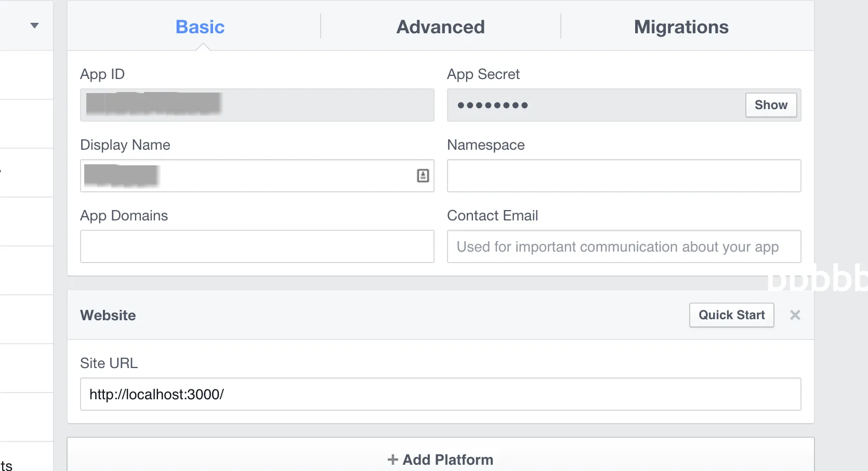Click the masked App Secret field
This screenshot has height=471, width=868.
click(593, 105)
